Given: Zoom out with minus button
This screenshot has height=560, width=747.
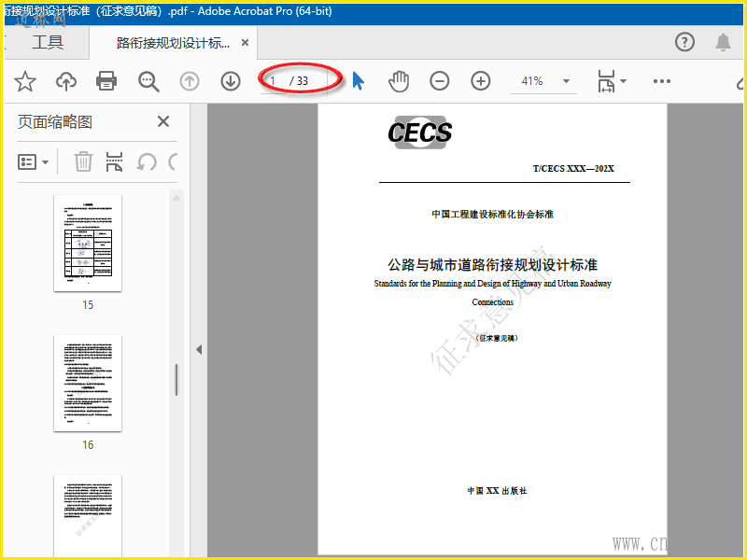Looking at the screenshot, I should click(x=439, y=81).
